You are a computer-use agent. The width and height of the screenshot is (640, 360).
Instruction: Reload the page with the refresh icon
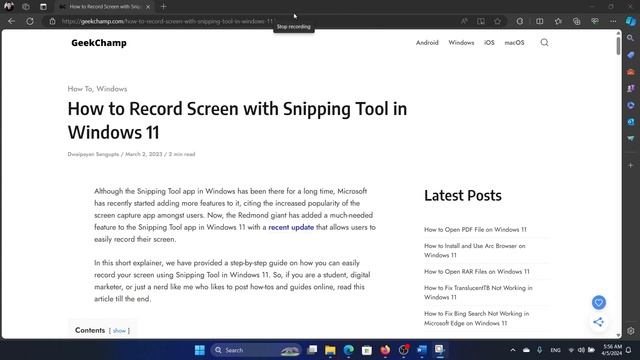tap(30, 21)
